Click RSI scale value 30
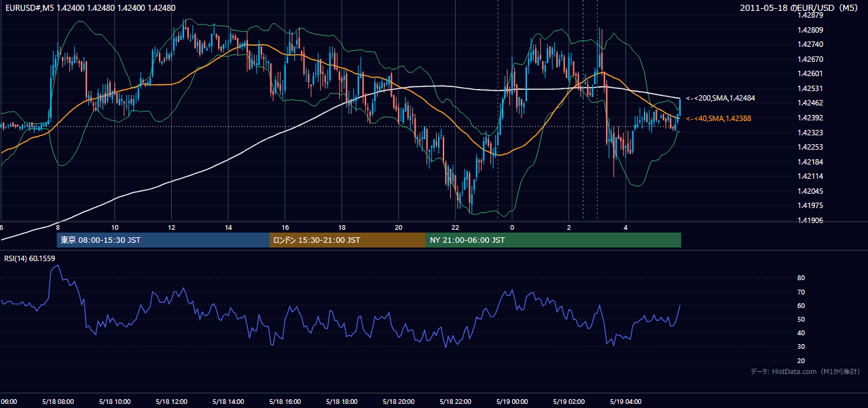 point(801,347)
